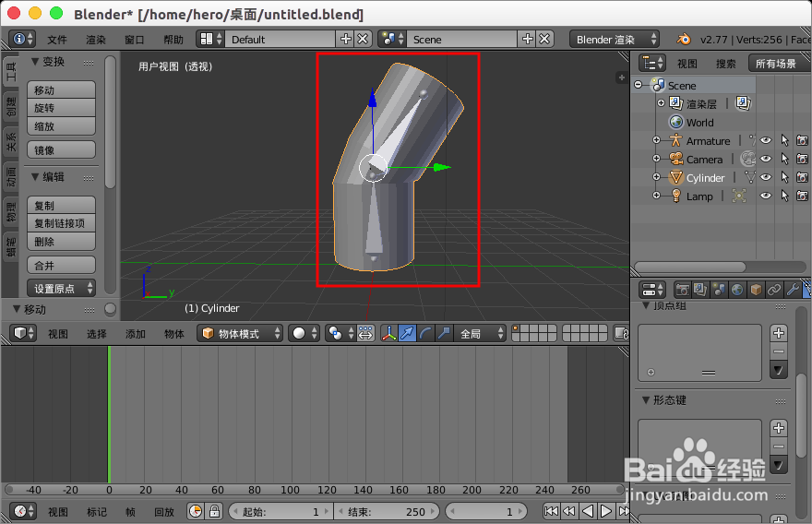Add a new screen layout with plus
Screen dimensions: 812x524
[x=345, y=40]
